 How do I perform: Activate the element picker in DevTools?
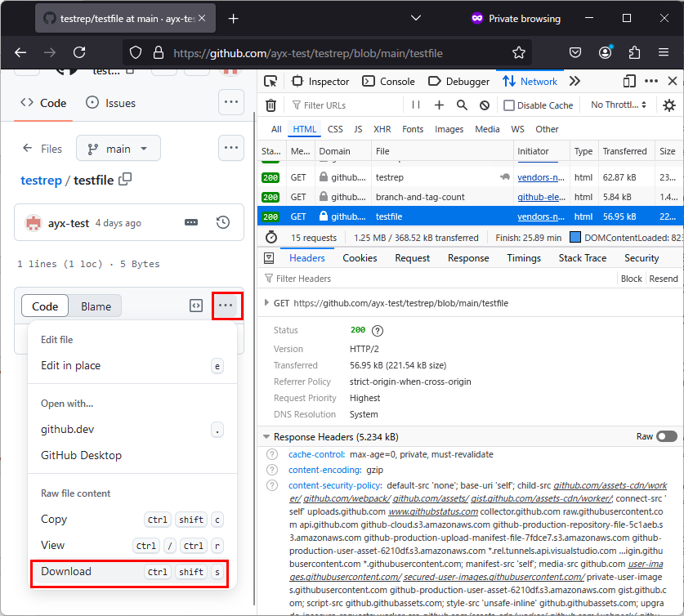coord(270,82)
